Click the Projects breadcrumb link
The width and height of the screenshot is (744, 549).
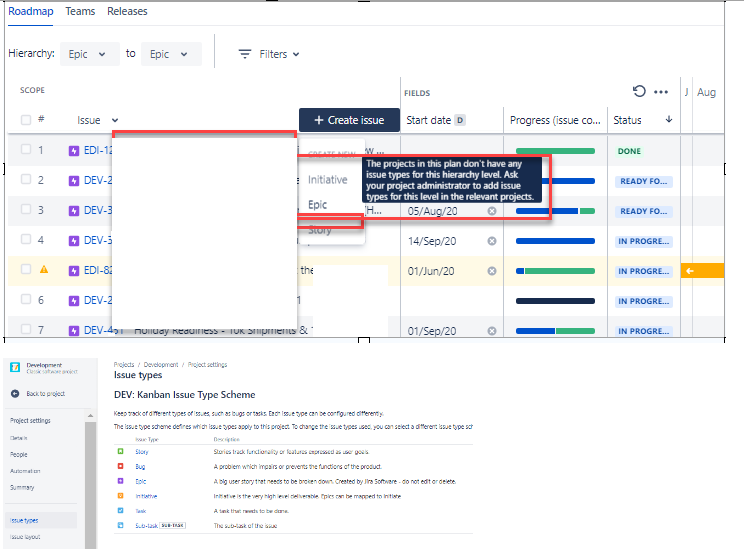[124, 364]
